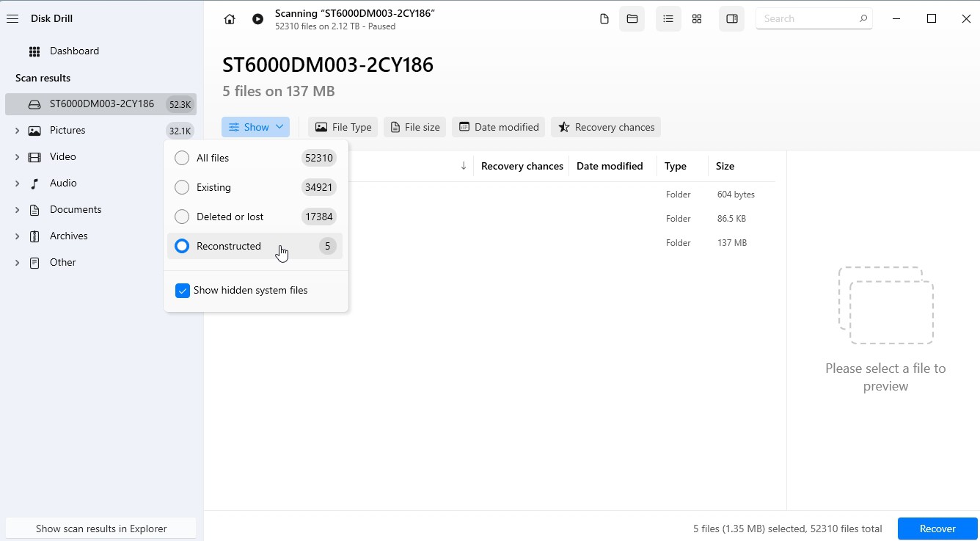Select grid thumbnails view icon

[697, 19]
